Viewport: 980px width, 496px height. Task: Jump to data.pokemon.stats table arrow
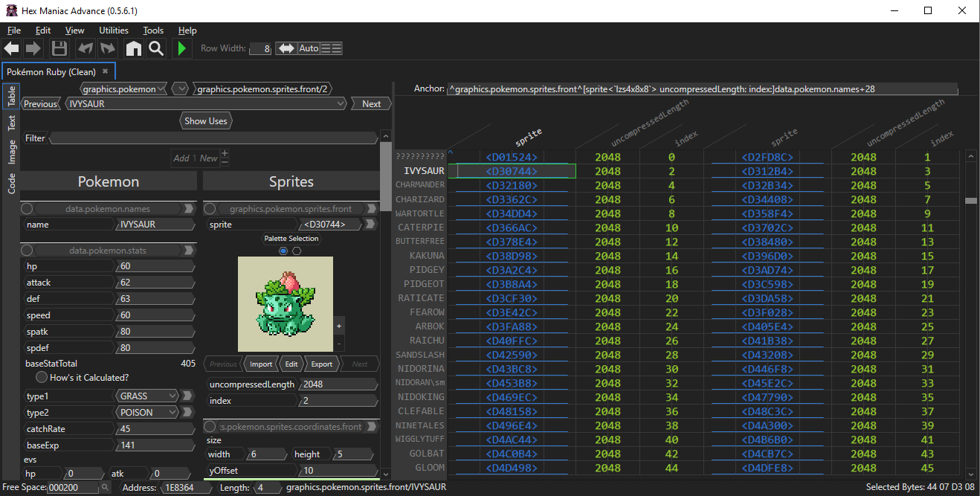(189, 251)
